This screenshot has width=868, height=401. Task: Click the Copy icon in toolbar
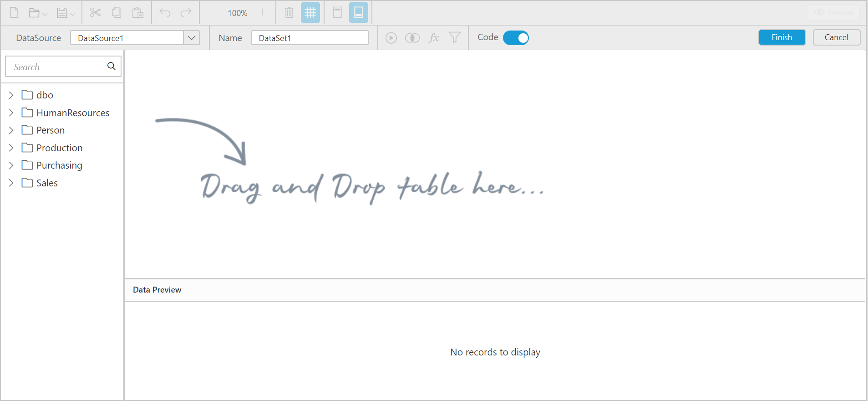117,13
